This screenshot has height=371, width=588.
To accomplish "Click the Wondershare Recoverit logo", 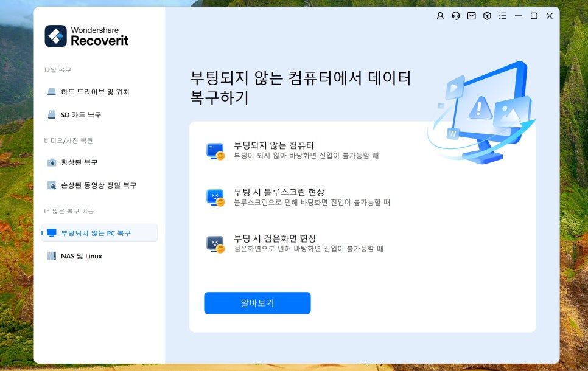I will pos(86,36).
